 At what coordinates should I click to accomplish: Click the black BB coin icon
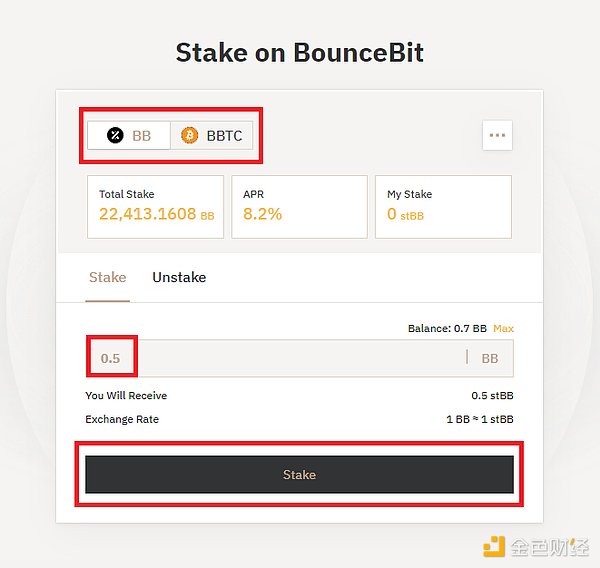tap(116, 135)
